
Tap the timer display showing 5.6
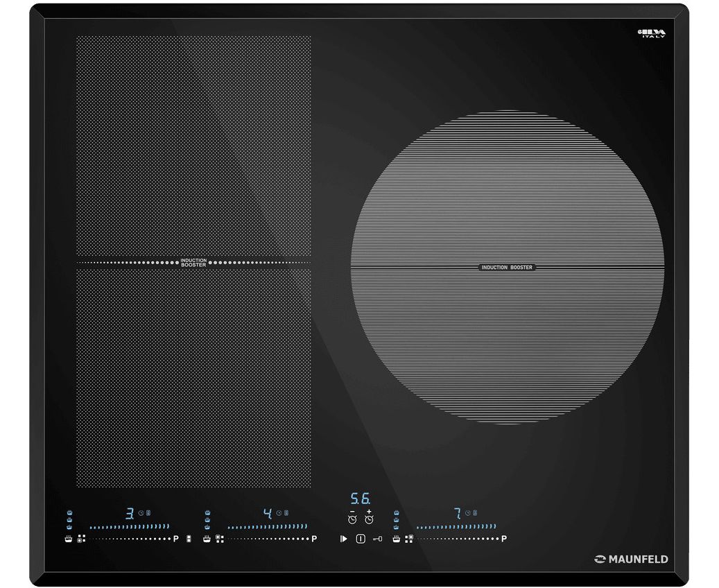(360, 499)
